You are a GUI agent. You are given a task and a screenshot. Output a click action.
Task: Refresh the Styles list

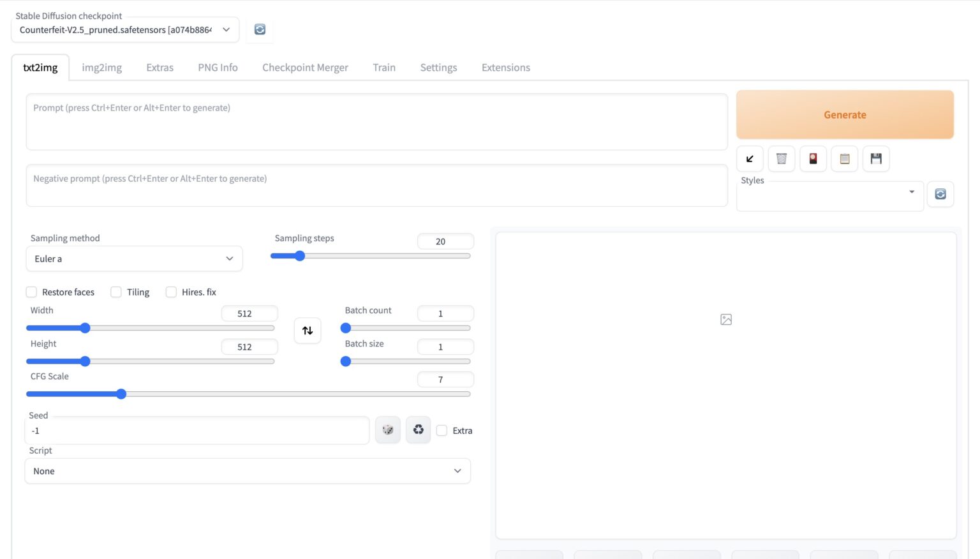pyautogui.click(x=940, y=194)
